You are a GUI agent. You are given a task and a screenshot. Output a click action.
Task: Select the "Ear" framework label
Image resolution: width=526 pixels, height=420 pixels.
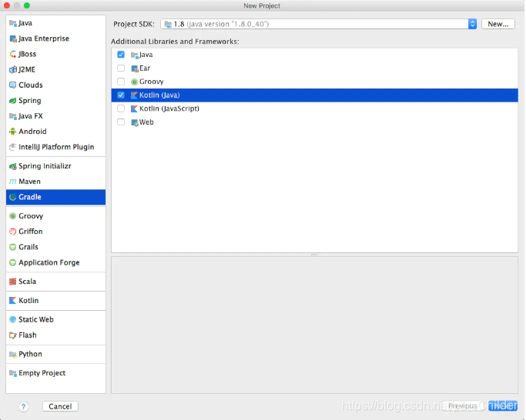point(145,68)
